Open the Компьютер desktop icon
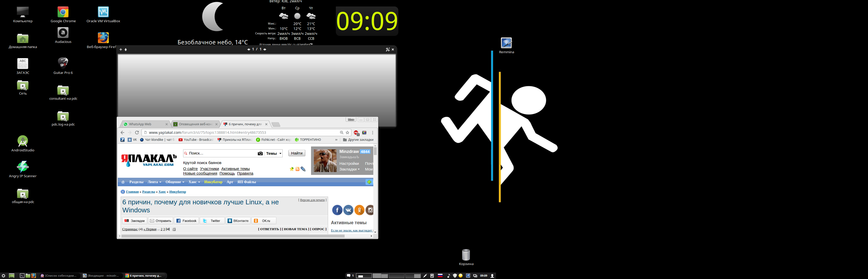 coord(22,14)
